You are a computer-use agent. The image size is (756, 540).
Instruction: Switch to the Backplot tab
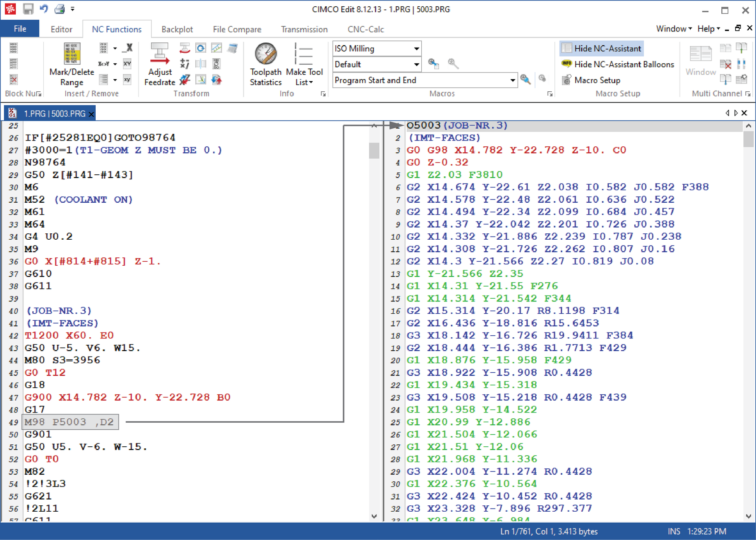point(177,29)
